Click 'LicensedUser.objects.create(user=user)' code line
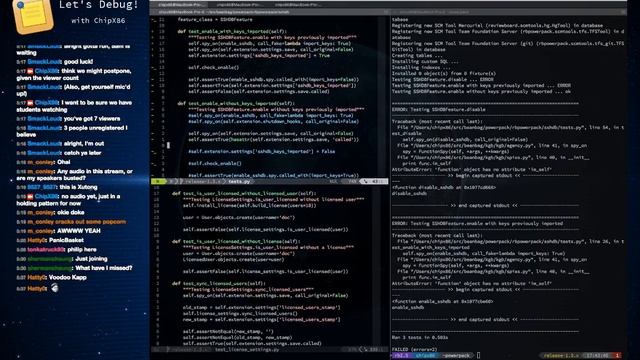Screen dimensions: 640x360 click(x=233, y=260)
